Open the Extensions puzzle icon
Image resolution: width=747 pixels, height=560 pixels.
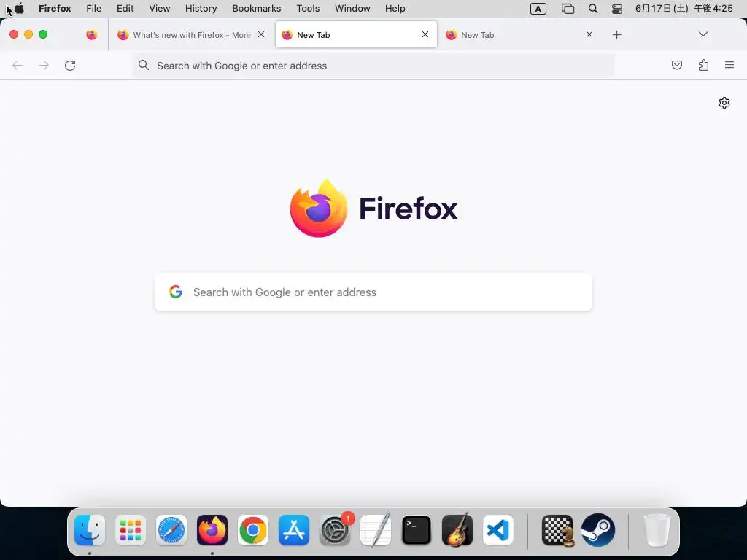703,65
